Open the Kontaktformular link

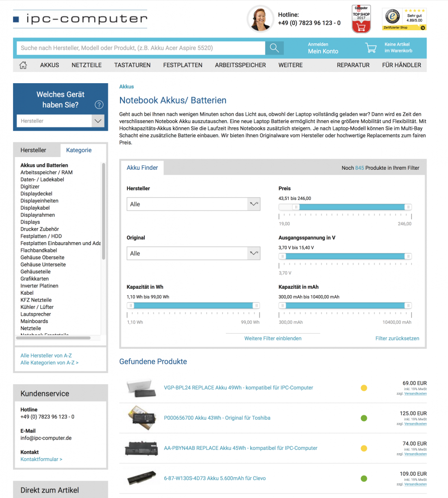point(41,459)
